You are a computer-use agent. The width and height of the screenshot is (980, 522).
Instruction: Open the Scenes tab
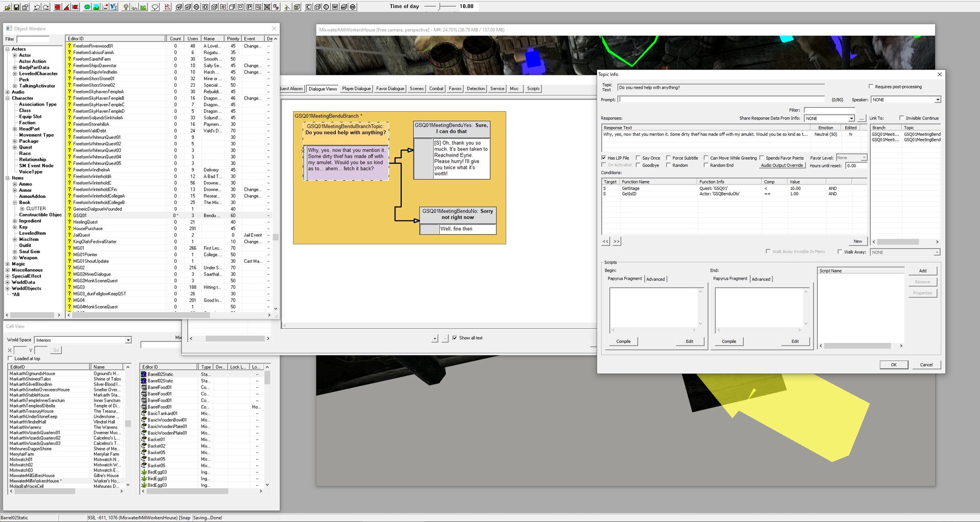[x=416, y=89]
